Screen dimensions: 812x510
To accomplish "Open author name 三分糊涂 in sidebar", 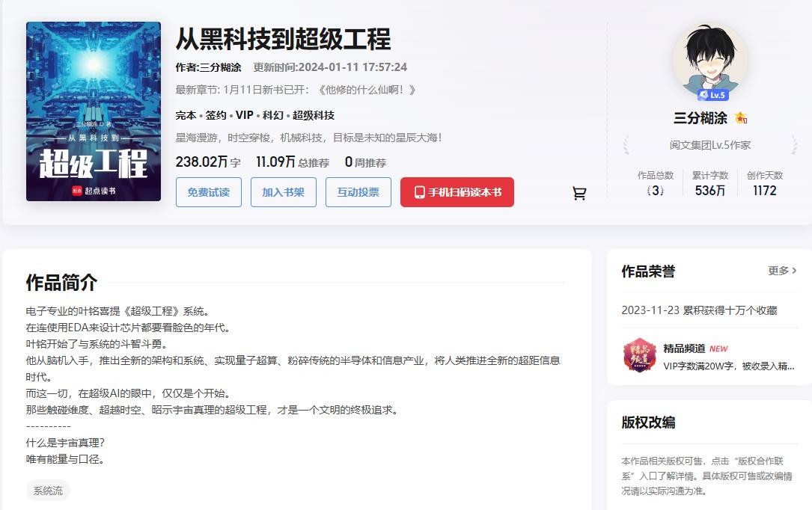I will tap(700, 118).
